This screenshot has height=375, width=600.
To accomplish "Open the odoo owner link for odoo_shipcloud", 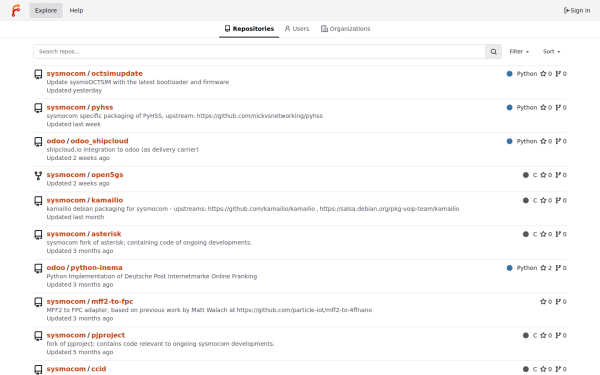I will click(56, 141).
